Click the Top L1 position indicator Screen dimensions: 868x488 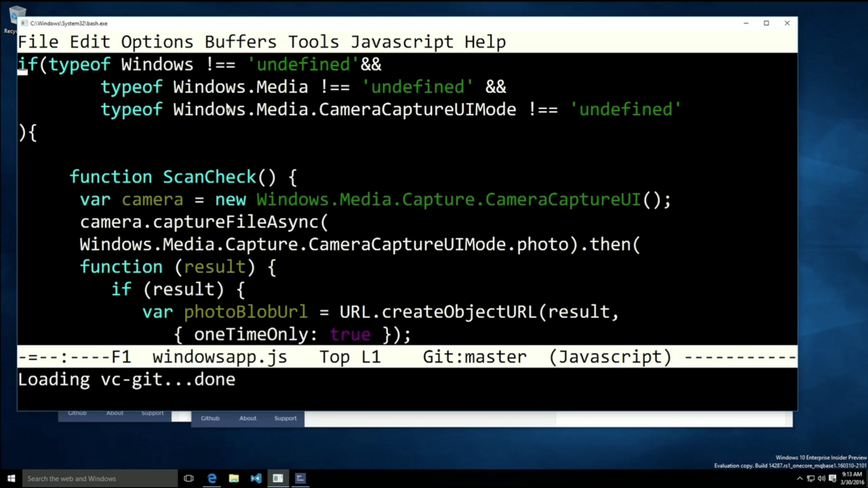(x=350, y=357)
